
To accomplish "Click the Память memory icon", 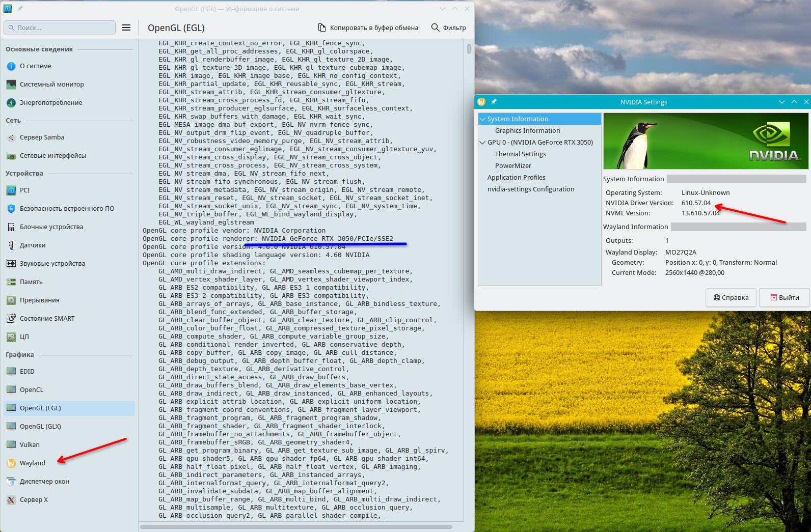I will tap(11, 282).
